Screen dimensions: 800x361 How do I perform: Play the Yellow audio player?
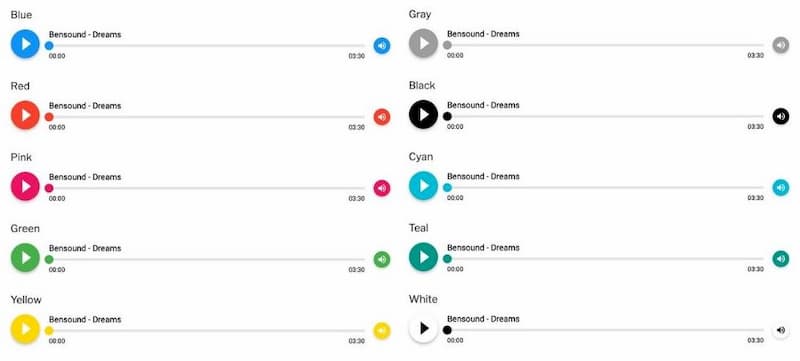click(25, 329)
